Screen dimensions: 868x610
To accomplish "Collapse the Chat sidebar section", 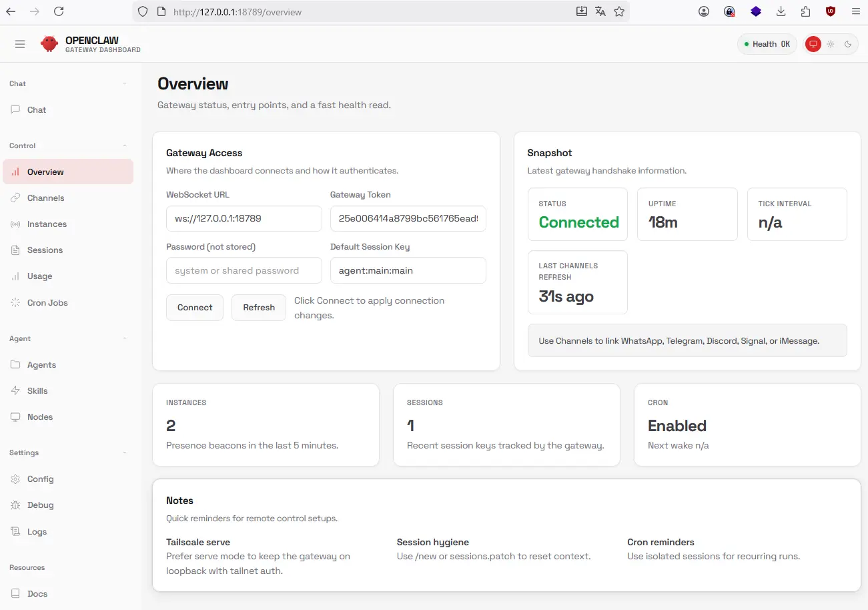I will coord(125,83).
